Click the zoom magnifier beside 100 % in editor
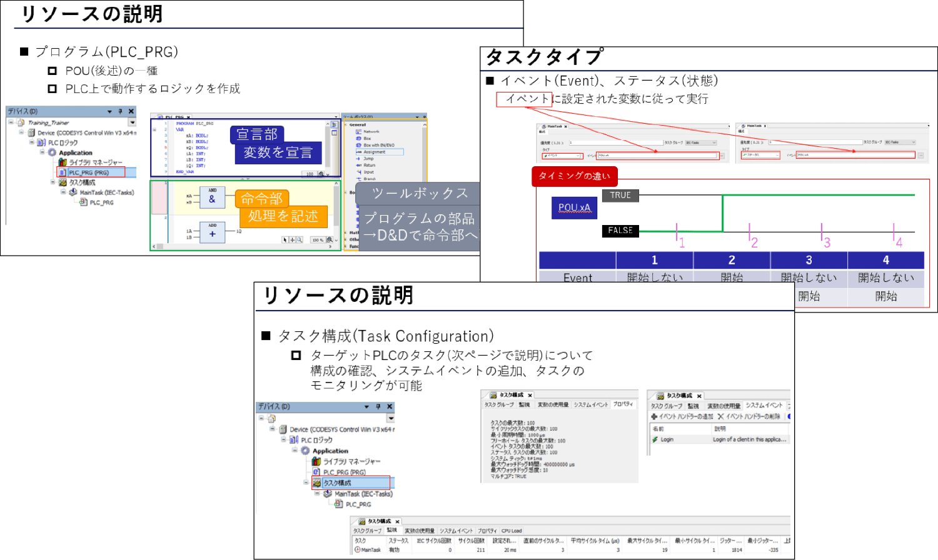Viewport: 938px width, 560px height. (x=330, y=239)
